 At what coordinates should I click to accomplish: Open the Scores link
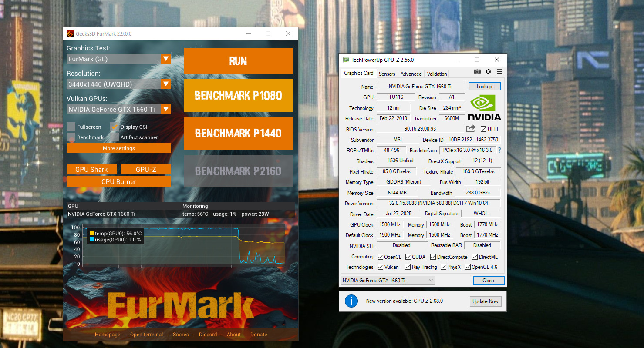coord(181,335)
